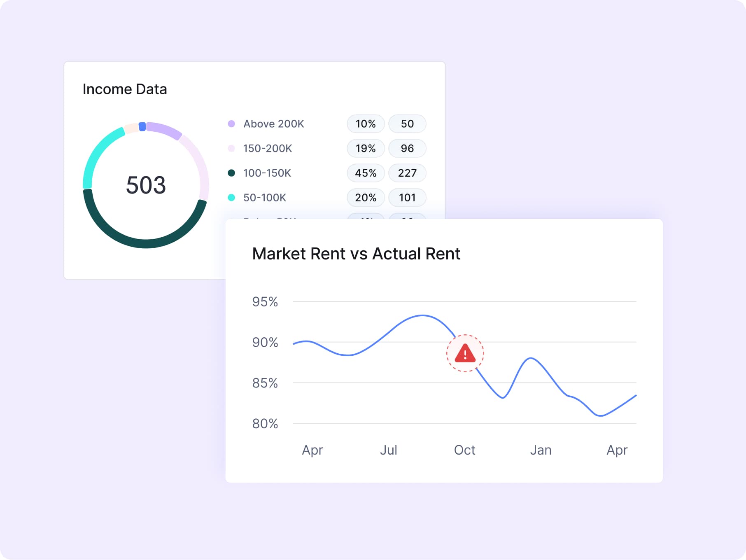Toggle the 50-100K income band
This screenshot has width=746, height=560.
(264, 198)
